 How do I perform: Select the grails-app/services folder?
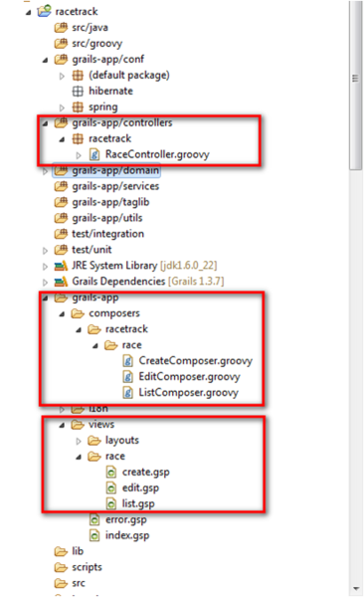115,186
